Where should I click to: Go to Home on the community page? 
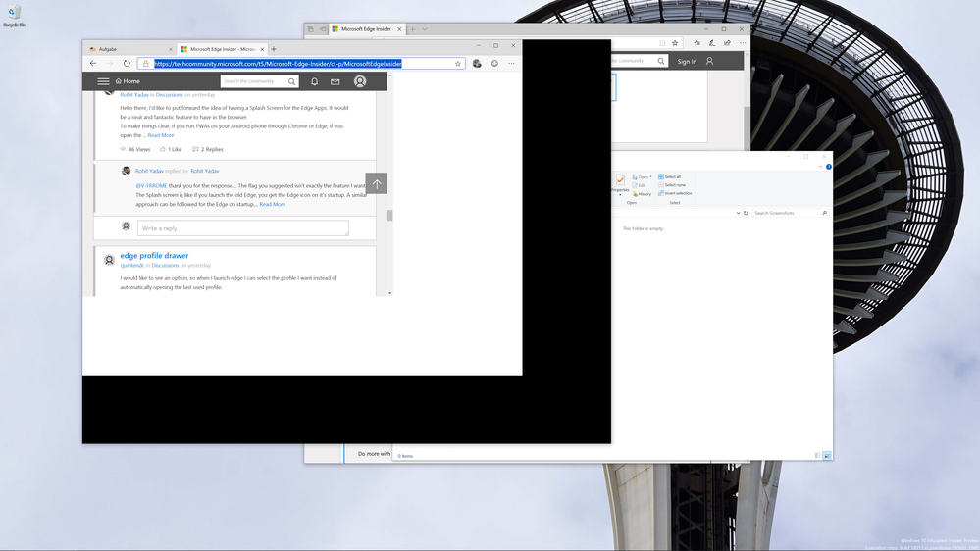tap(128, 81)
